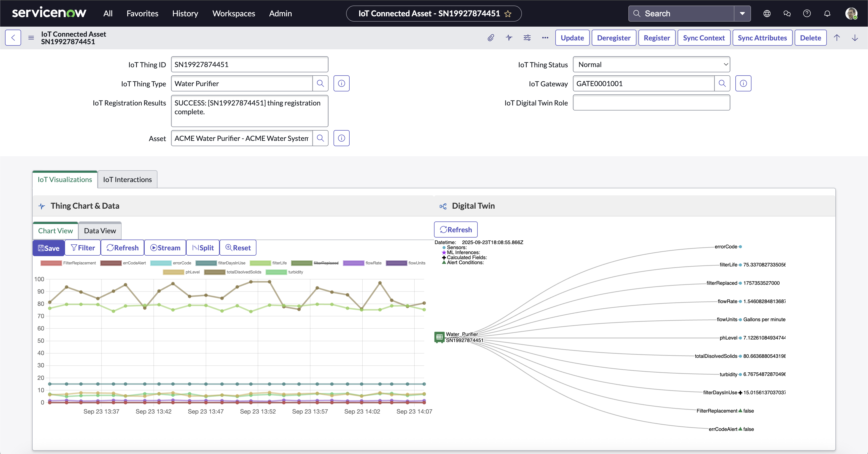Show the hidden filterReplaced series in legend
Image resolution: width=868 pixels, height=454 pixels.
point(315,263)
